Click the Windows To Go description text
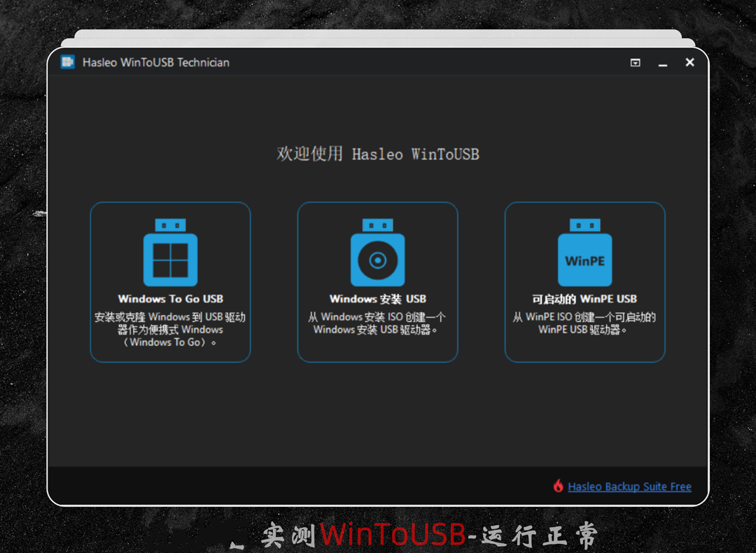This screenshot has height=553, width=756. pos(170,330)
